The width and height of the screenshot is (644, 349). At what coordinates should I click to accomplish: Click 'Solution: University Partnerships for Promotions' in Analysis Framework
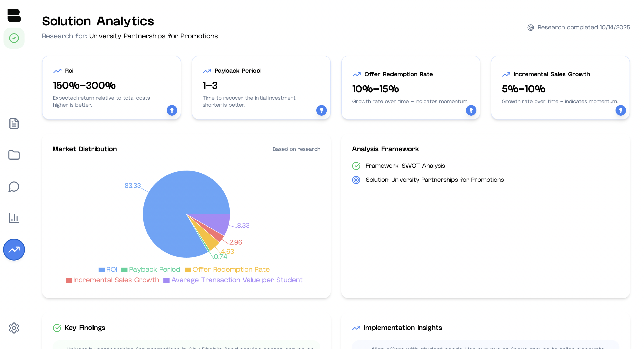click(435, 180)
